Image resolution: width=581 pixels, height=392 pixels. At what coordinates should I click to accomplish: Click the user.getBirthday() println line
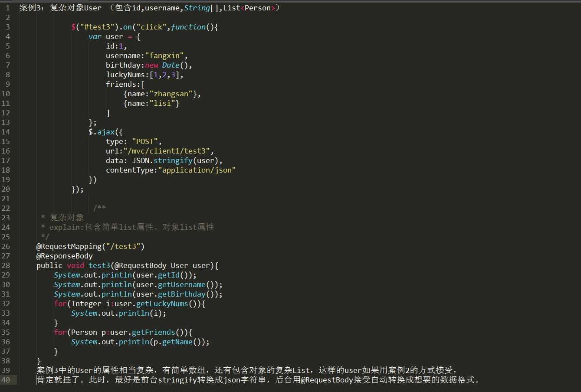coord(138,294)
